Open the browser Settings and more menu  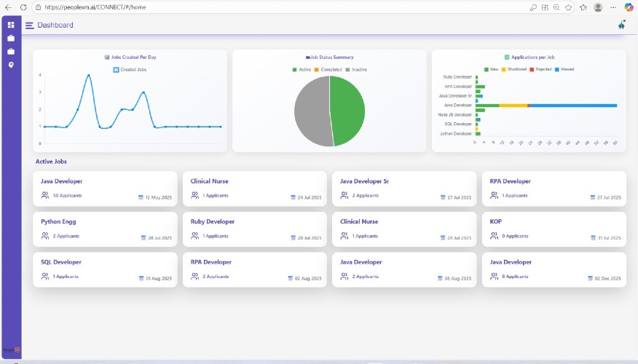tap(613, 7)
